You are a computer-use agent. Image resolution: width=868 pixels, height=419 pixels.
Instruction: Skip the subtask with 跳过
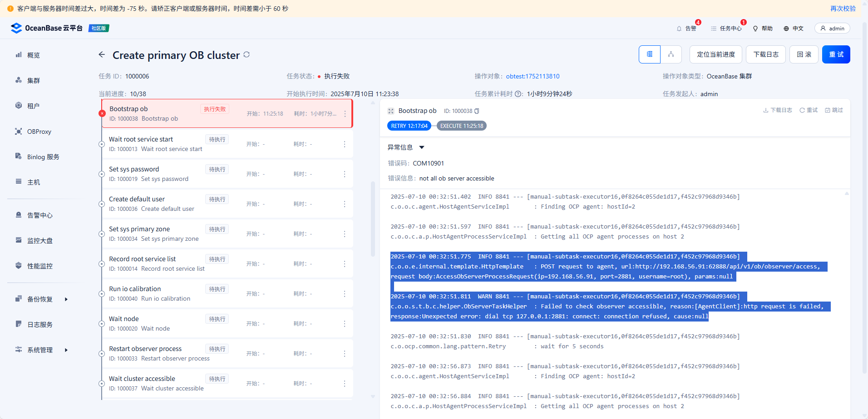click(834, 110)
